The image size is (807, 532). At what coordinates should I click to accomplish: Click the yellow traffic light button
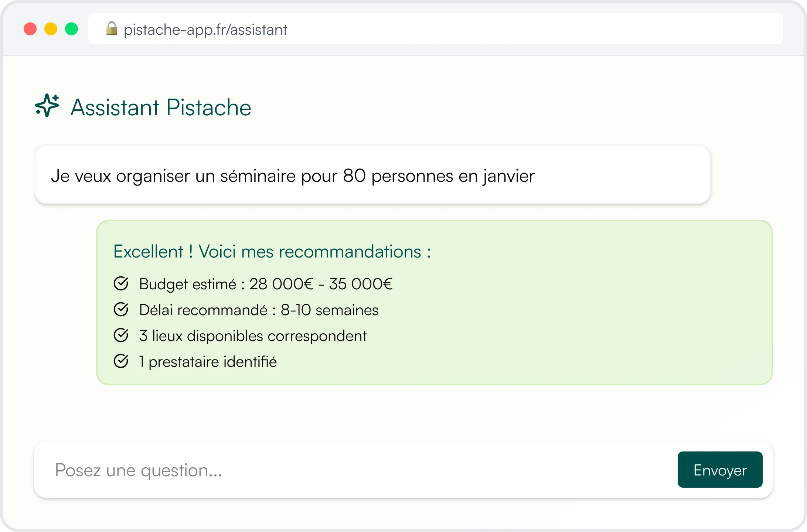(x=51, y=29)
